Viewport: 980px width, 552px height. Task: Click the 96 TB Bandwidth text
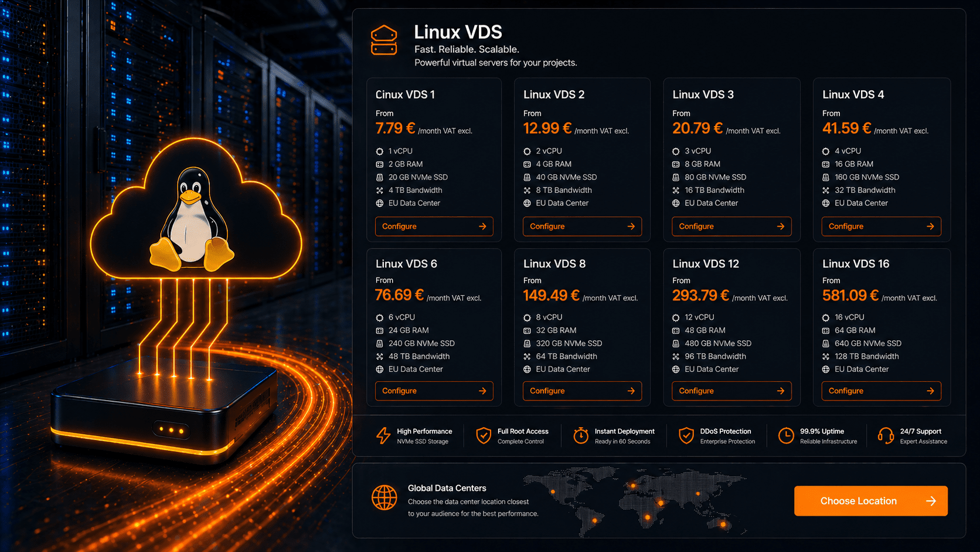point(715,356)
